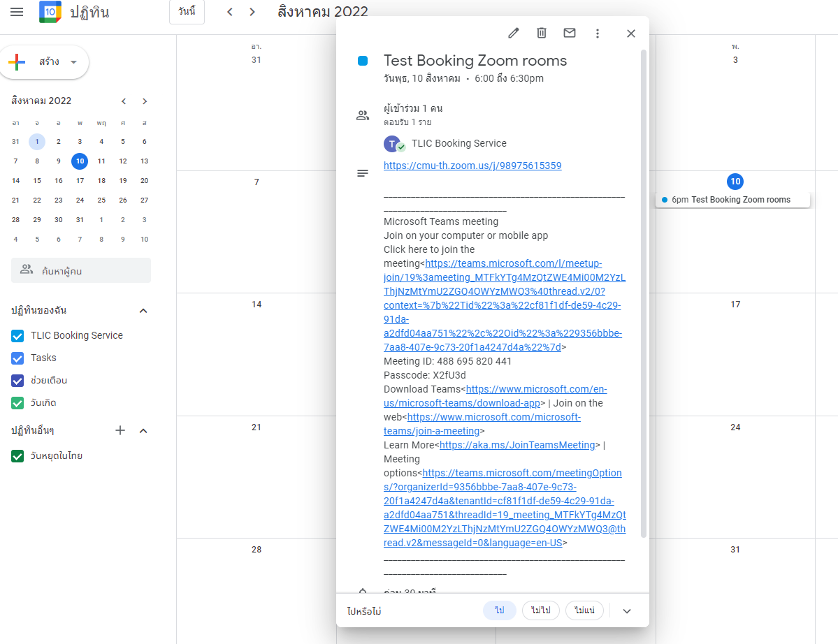Select August 15 in the mini calendar
The width and height of the screenshot is (838, 644).
point(37,180)
